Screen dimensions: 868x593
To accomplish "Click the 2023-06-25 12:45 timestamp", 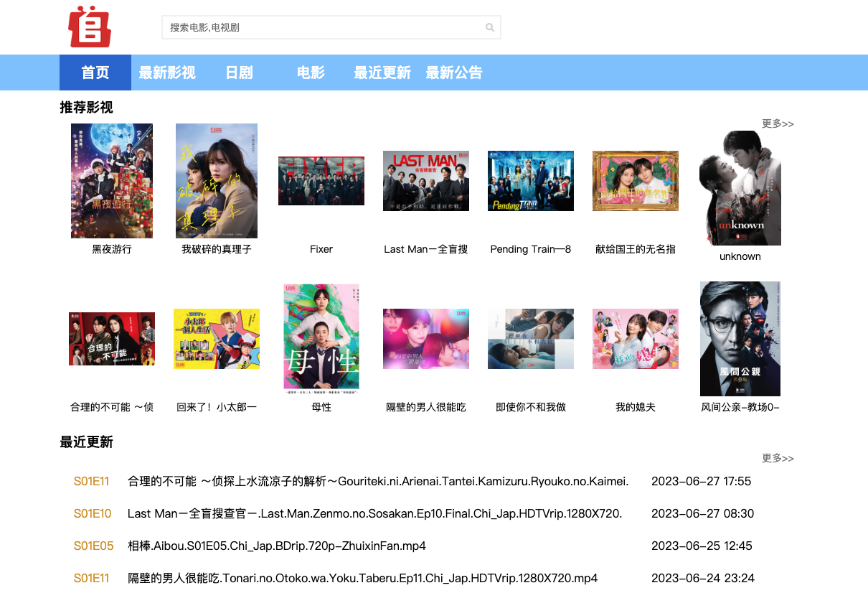I will click(x=702, y=546).
